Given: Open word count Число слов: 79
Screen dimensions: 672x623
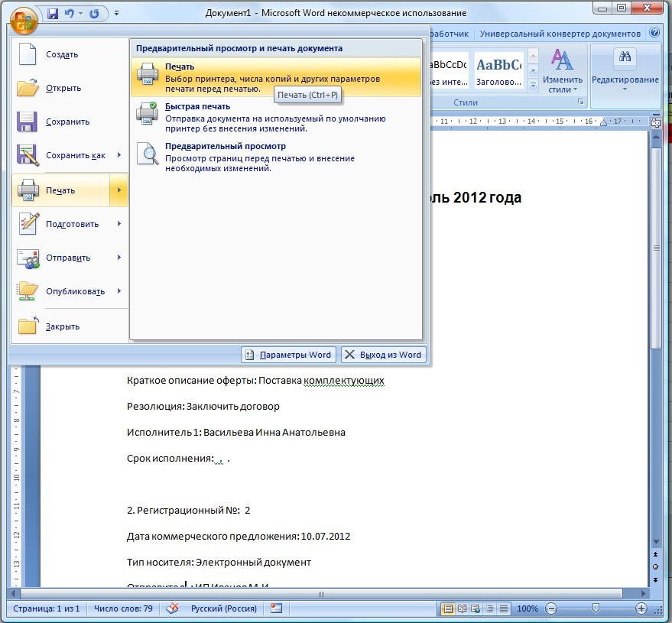Looking at the screenshot, I should [123, 608].
